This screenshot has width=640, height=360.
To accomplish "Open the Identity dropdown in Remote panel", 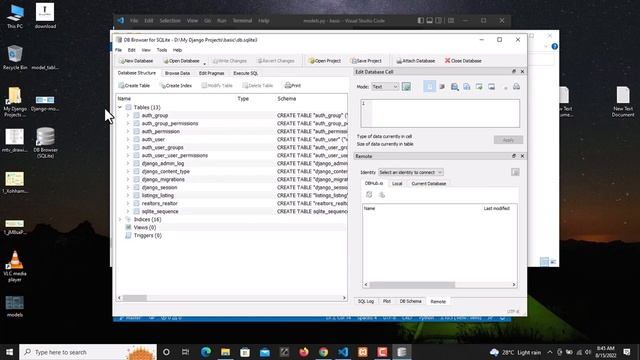I will [x=410, y=172].
